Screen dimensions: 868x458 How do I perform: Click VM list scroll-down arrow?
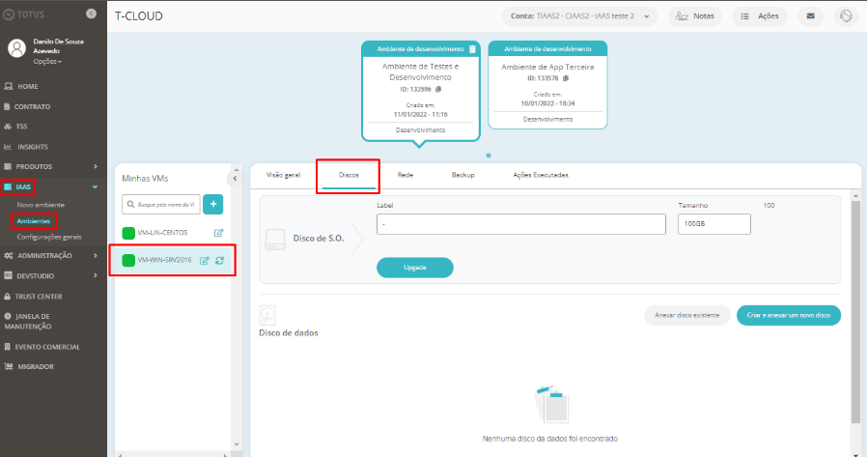[237, 444]
